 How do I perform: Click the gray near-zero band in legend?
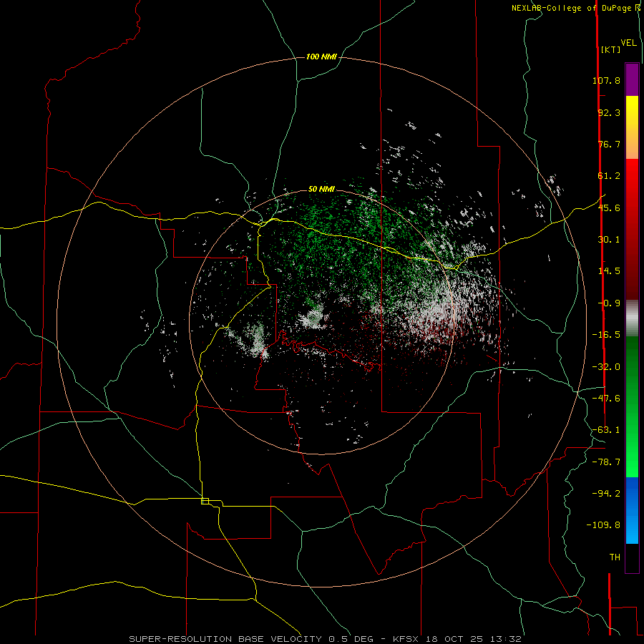(632, 318)
